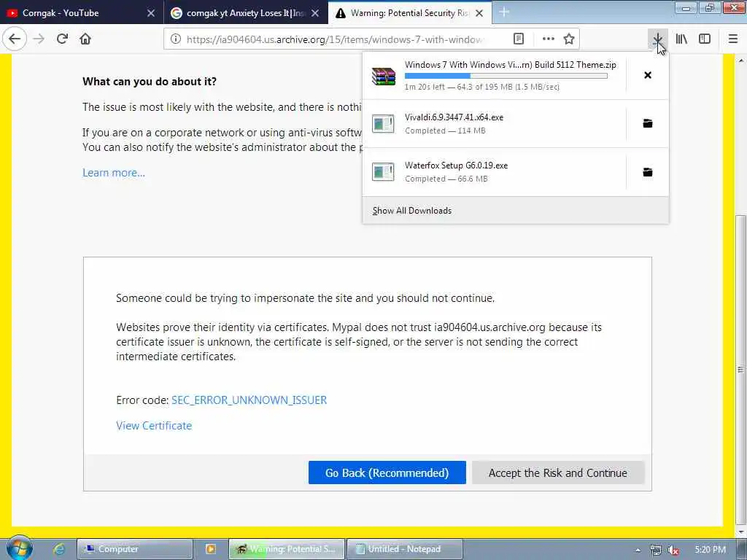Open the Library toolbar button
The height and width of the screenshot is (560, 747).
[681, 39]
